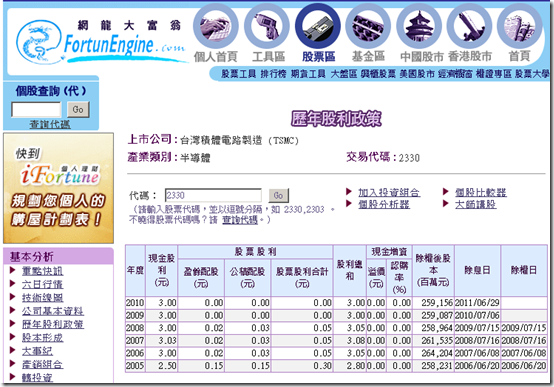This screenshot has width=554, height=387.
Task: Click Go button next to 2330 field
Action: (x=278, y=195)
